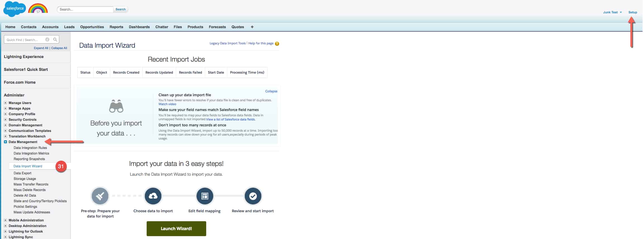Screen dimensions: 644x239
Task: Click the Review and start import checkmark icon
Action: 253,196
